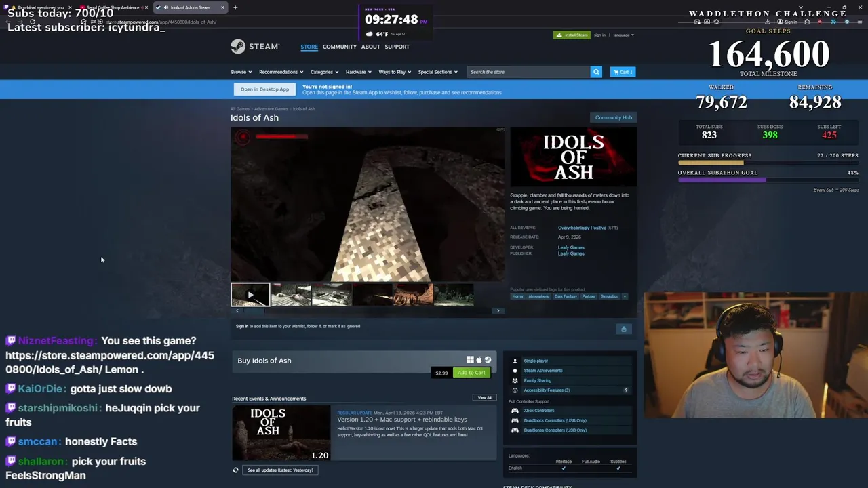Open the Hardware dropdown
Screen dimensions: 868x488
(359, 72)
